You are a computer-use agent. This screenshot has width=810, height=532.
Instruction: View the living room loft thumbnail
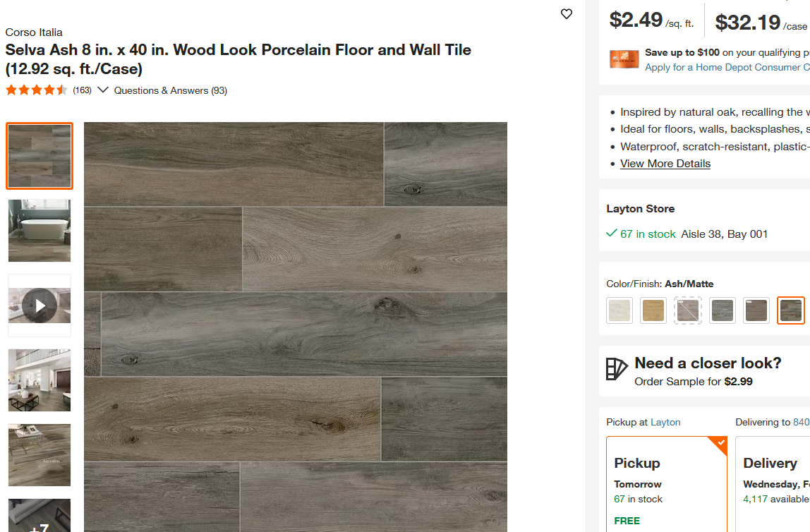(x=40, y=380)
